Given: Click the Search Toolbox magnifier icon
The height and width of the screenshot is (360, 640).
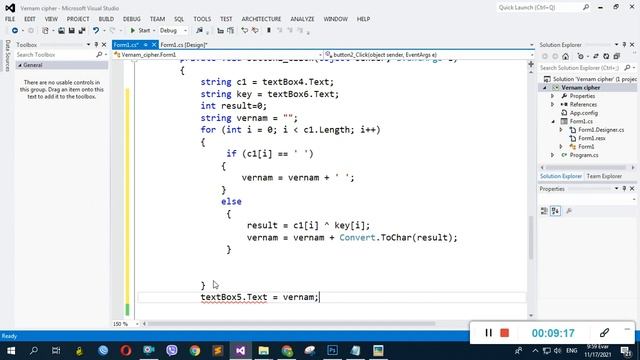Looking at the screenshot, I should coord(99,55).
